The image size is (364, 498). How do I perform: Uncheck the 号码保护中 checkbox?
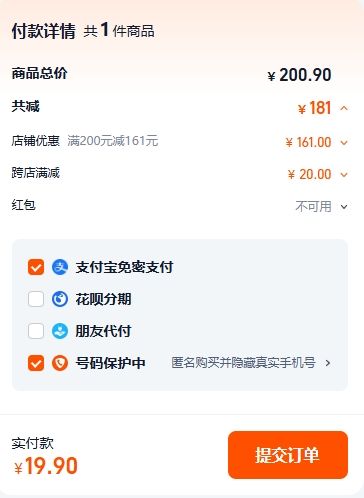click(x=36, y=363)
